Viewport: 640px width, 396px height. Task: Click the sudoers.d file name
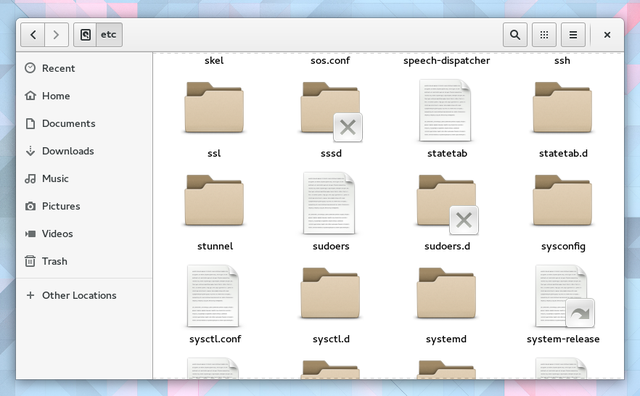point(447,246)
